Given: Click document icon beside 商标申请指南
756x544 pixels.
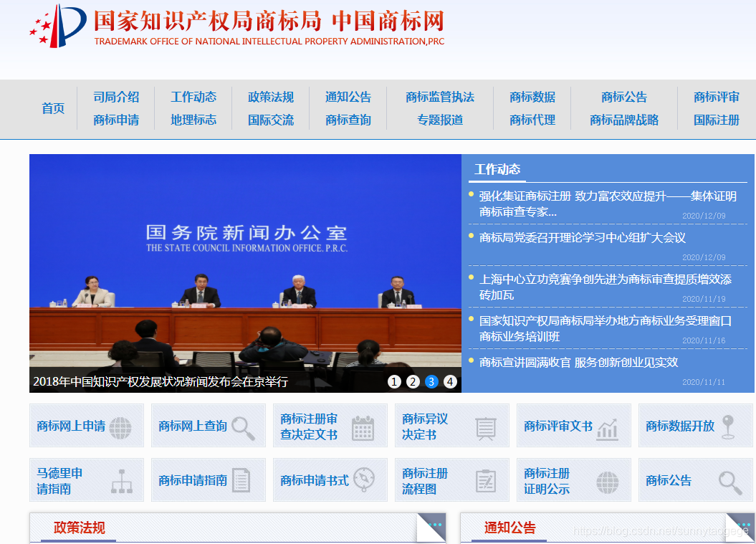Looking at the screenshot, I should (241, 480).
